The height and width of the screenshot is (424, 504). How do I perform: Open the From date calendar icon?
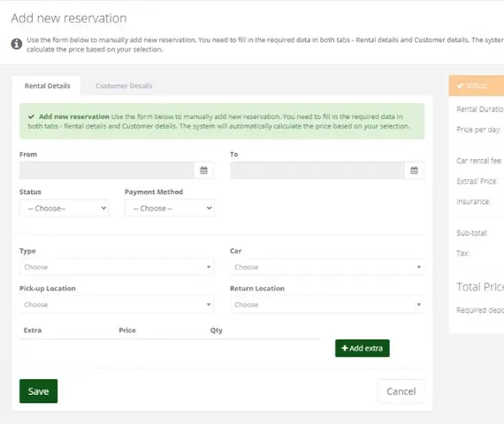(x=203, y=170)
